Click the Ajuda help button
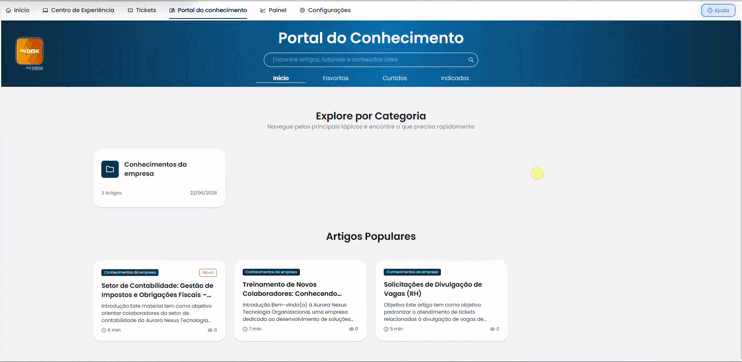Screen dimensions: 742x362 pyautogui.click(x=718, y=10)
